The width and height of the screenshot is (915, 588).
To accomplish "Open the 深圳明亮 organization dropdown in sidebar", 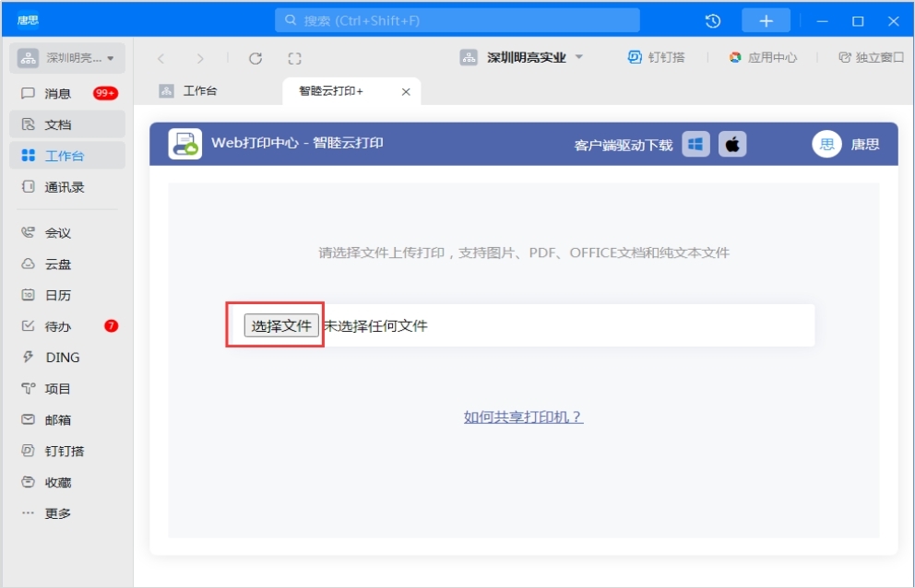I will point(67,58).
